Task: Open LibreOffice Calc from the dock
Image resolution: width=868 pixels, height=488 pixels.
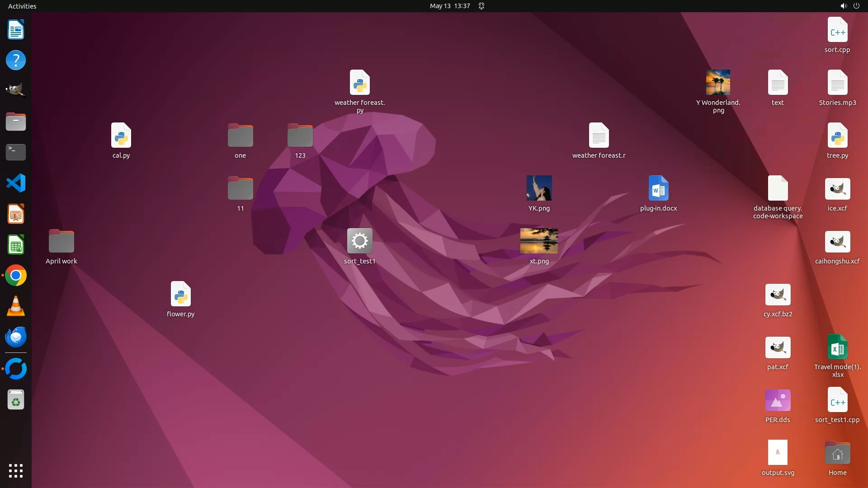Action: point(16,245)
